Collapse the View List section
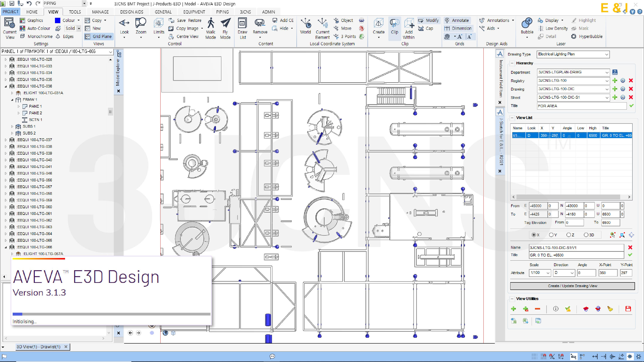644x362 pixels. point(512,118)
